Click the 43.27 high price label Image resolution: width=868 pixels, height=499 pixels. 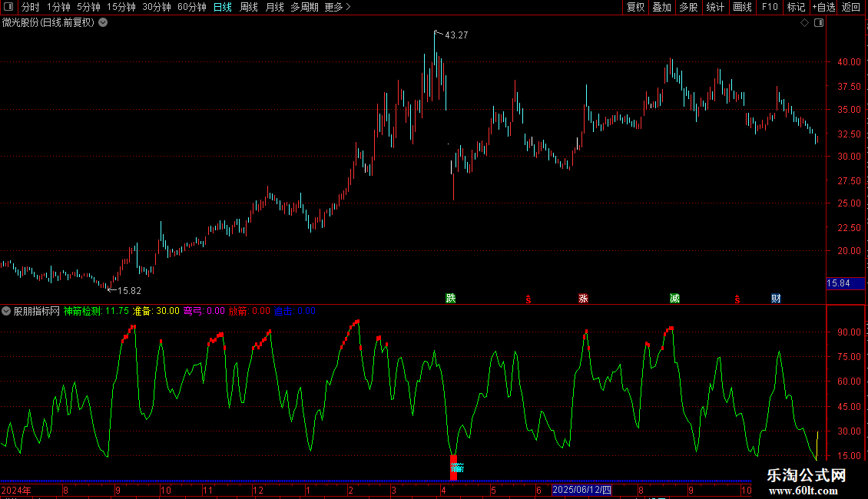[456, 35]
